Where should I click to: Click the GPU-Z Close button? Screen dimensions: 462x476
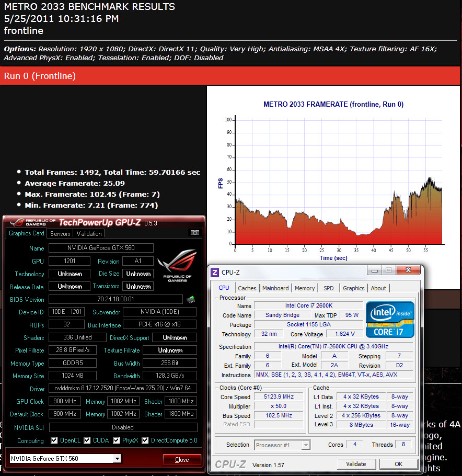point(182,460)
